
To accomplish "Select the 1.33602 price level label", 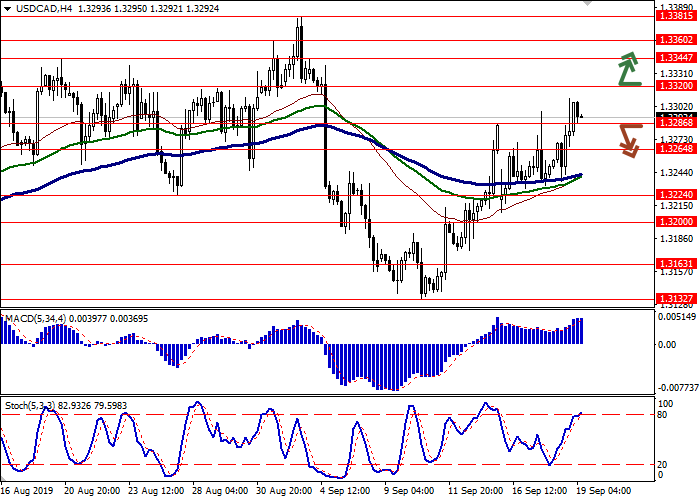I will tap(671, 40).
